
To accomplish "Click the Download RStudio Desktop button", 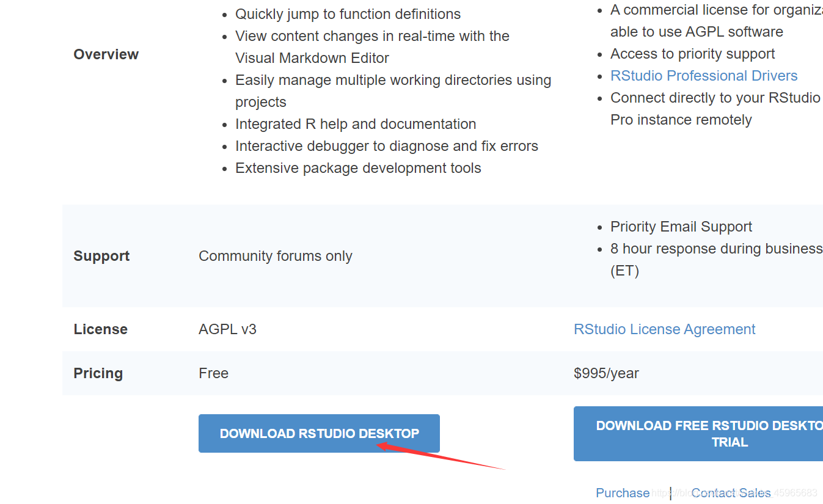I will point(319,434).
